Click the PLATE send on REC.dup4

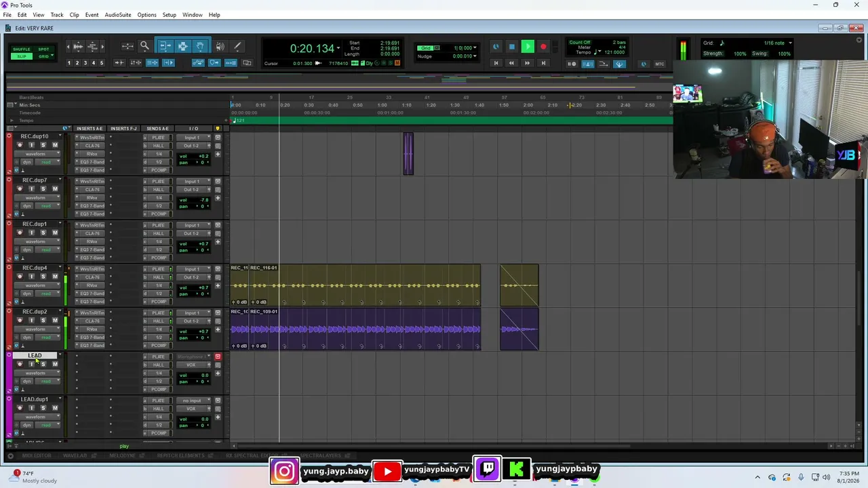(158, 269)
